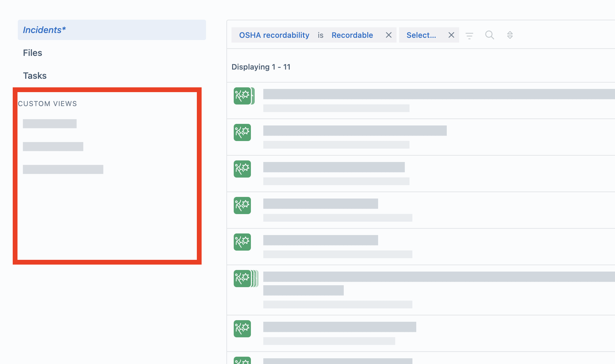This screenshot has width=615, height=364.
Task: Remove the OSHA recordability filter
Action: (389, 35)
